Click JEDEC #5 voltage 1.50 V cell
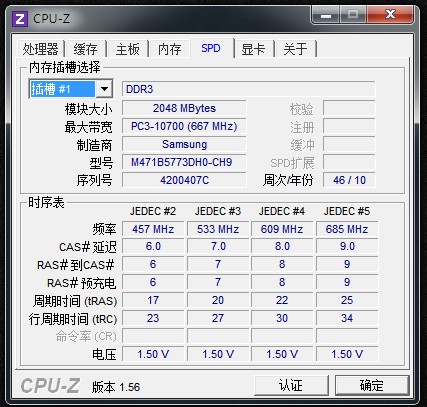Image resolution: width=427 pixels, height=407 pixels. [x=347, y=354]
